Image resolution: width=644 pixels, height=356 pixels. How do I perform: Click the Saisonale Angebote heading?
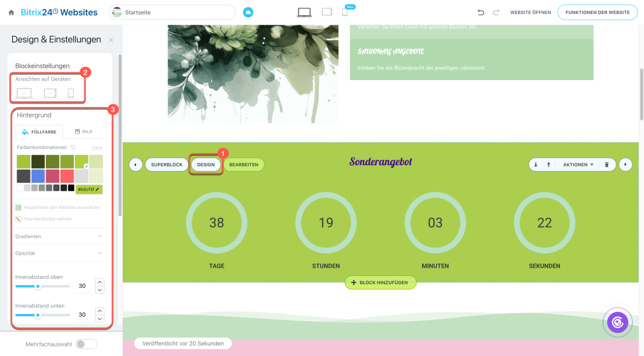click(391, 51)
